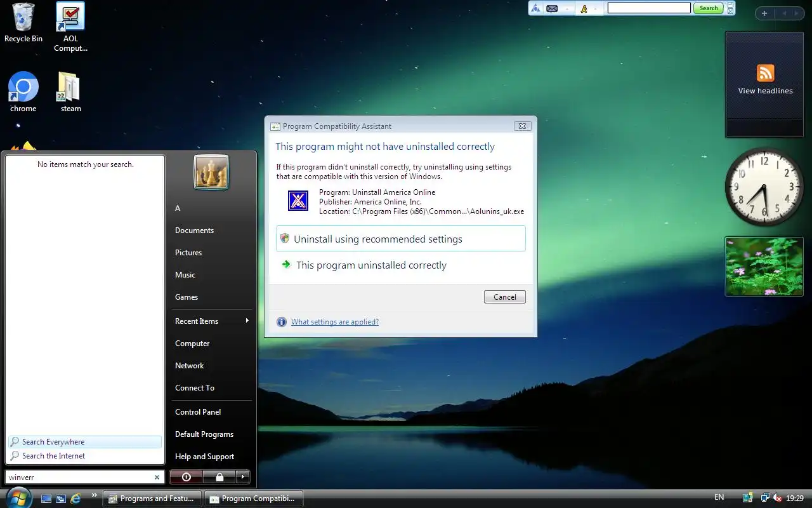The width and height of the screenshot is (812, 508).
Task: Click Search Everywhere in search results
Action: [85, 442]
